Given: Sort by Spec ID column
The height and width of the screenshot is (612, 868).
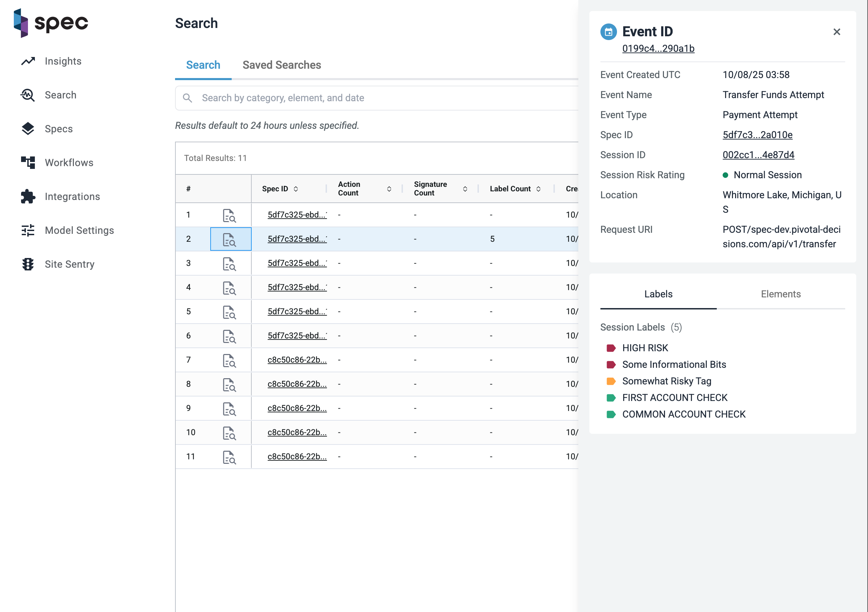Looking at the screenshot, I should (296, 189).
